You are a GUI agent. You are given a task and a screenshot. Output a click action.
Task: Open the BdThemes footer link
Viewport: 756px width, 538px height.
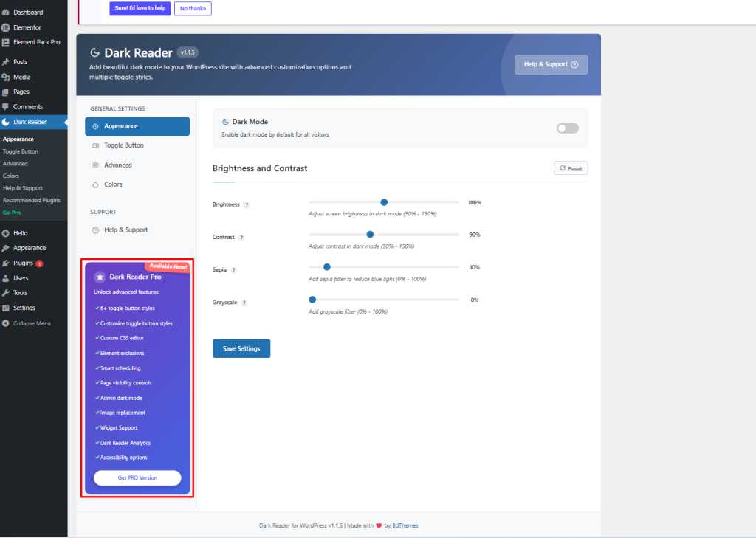coord(405,526)
